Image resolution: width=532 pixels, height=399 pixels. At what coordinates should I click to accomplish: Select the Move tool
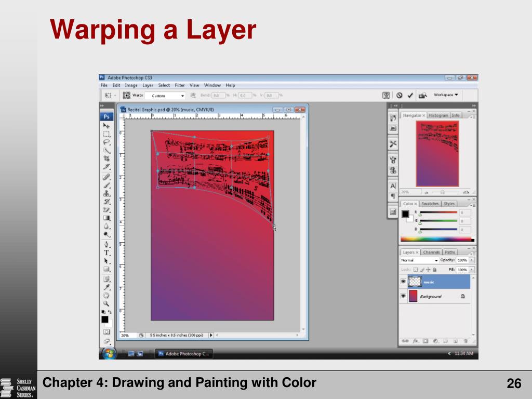pyautogui.click(x=106, y=126)
